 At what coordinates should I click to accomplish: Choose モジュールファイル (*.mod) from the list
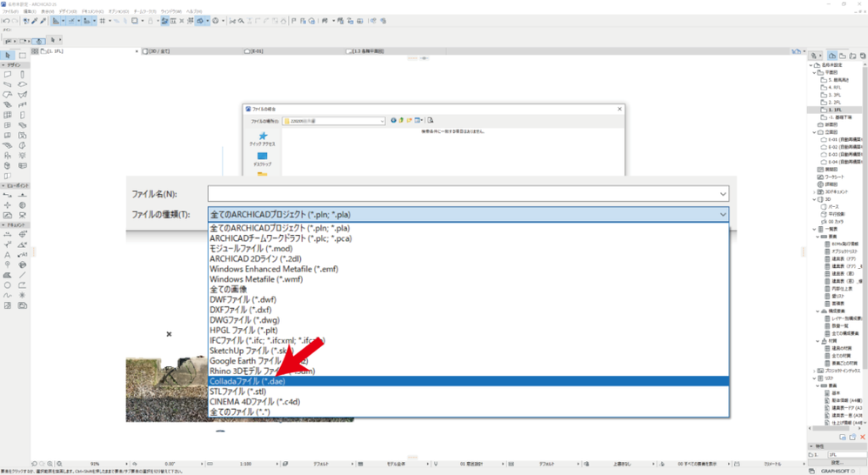[468, 249]
